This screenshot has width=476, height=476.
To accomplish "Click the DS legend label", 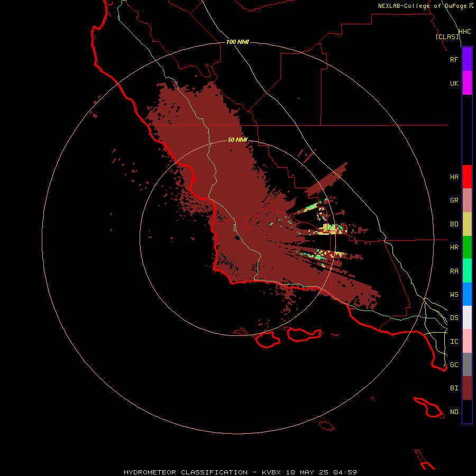I will tap(454, 318).
